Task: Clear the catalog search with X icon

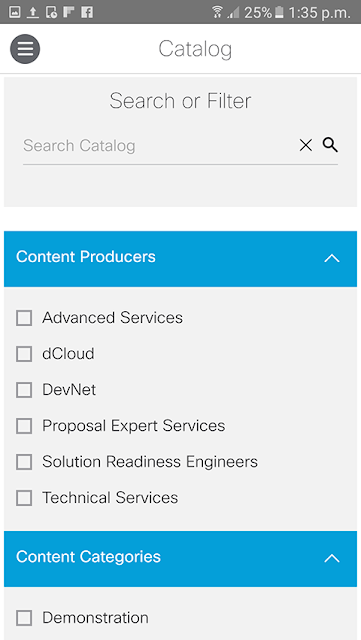Action: [x=305, y=145]
